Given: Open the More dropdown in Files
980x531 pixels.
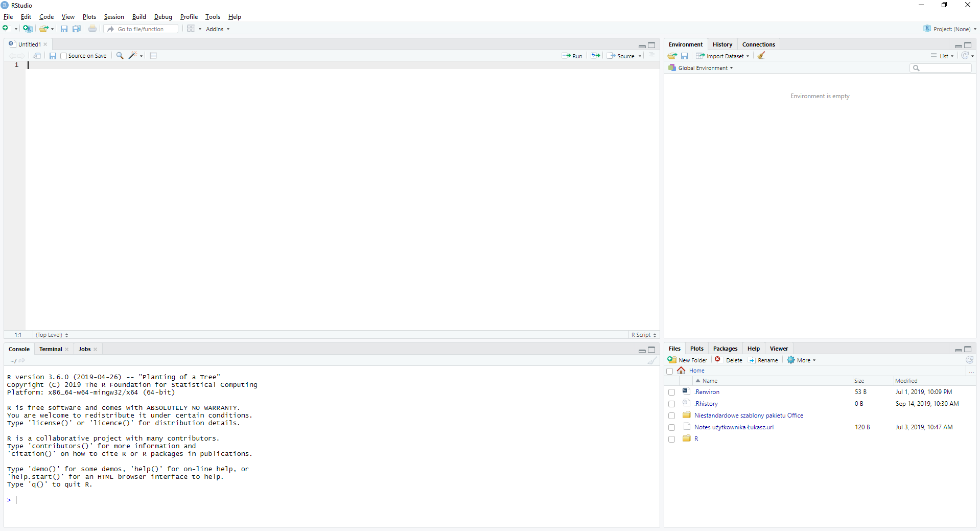Looking at the screenshot, I should tap(801, 360).
